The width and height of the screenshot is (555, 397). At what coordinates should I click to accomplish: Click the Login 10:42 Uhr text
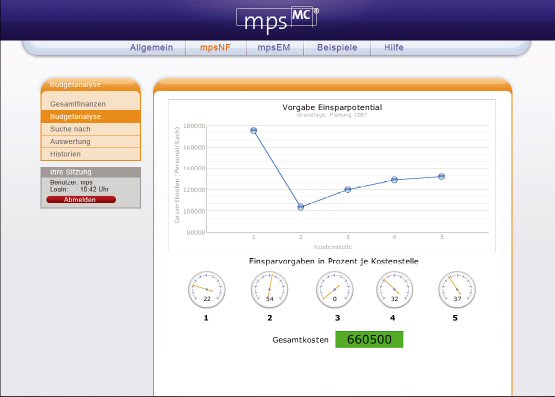coord(79,189)
